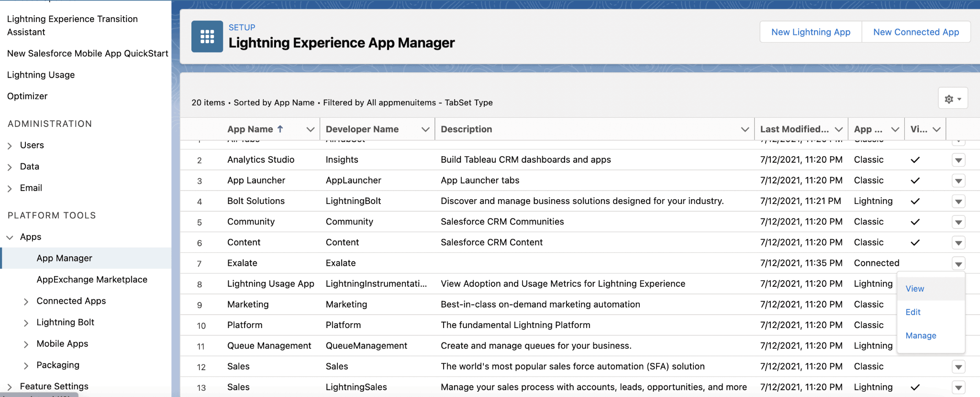Open the list view settings gear

pos(953,99)
